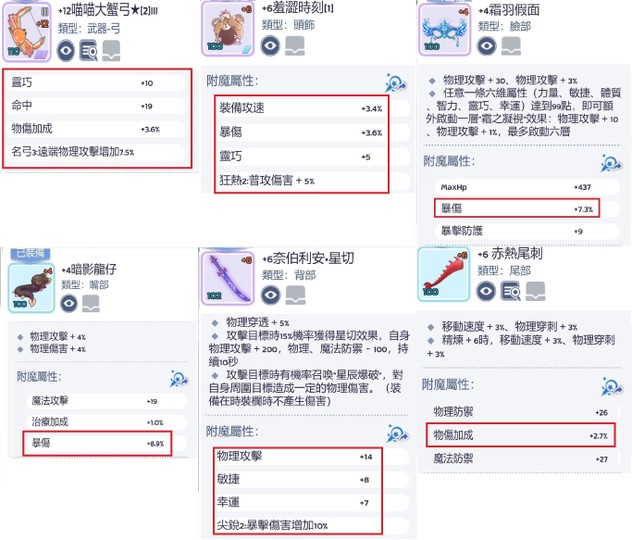632x540 pixels.
Task: Click storage tray icon under 霜羽假面
Action: (511, 46)
